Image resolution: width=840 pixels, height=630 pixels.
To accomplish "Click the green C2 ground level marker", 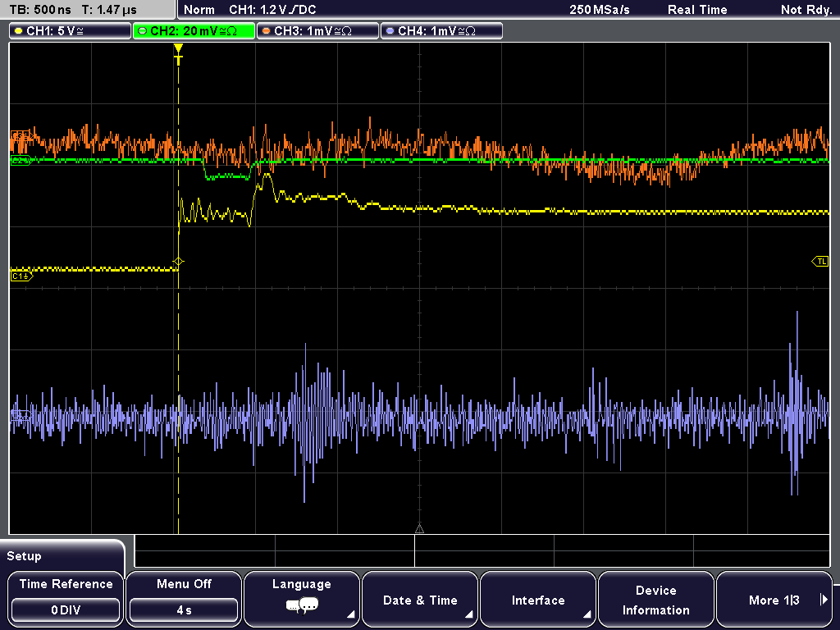I will click(x=21, y=160).
